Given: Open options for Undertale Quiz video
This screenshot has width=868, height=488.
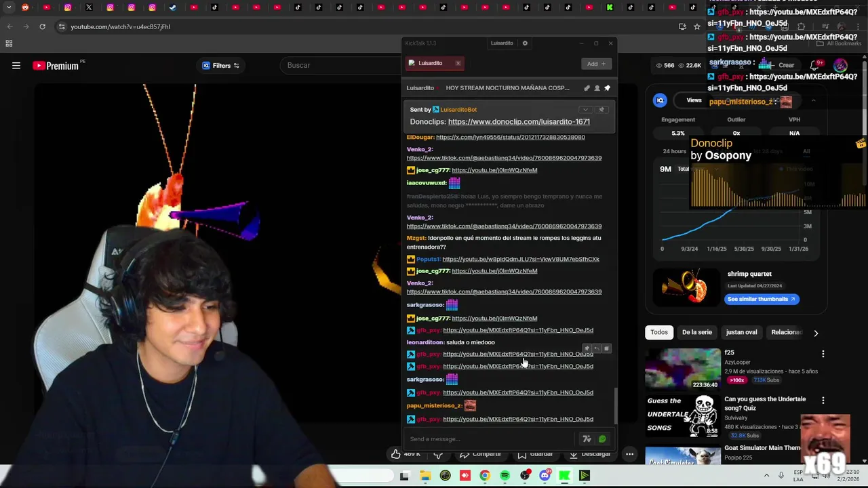Looking at the screenshot, I should tap(823, 401).
